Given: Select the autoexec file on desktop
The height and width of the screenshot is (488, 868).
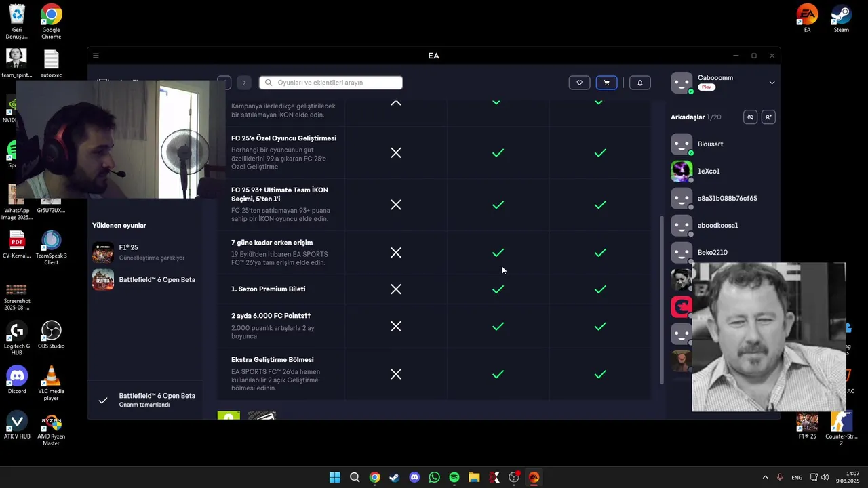Looking at the screenshot, I should [52, 63].
